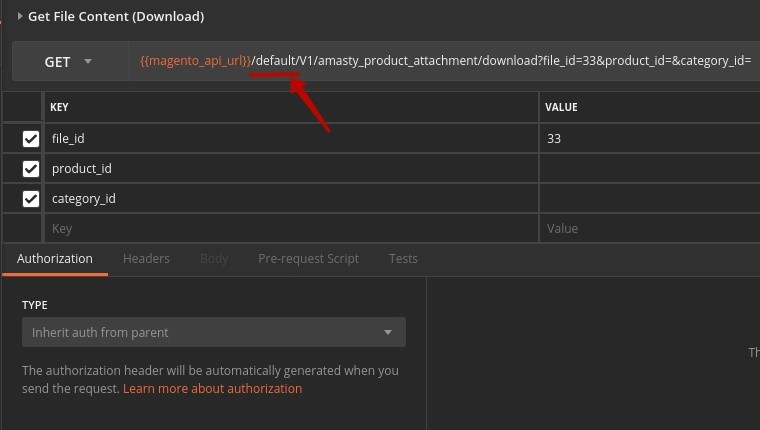This screenshot has width=760, height=430.
Task: Toggle the category_id parameter checkbox
Action: click(31, 199)
